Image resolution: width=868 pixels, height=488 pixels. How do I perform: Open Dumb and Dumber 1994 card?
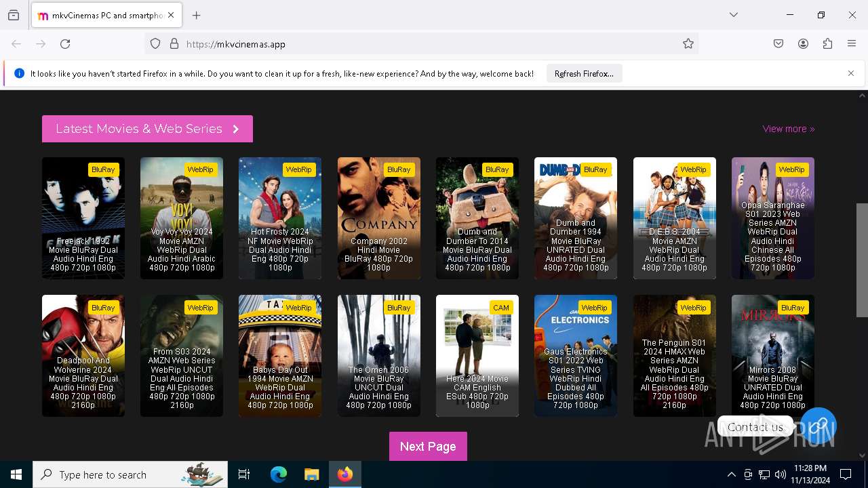point(576,218)
